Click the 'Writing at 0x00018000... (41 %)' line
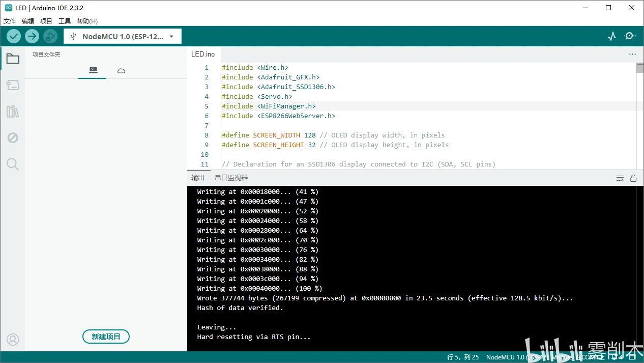 (258, 191)
